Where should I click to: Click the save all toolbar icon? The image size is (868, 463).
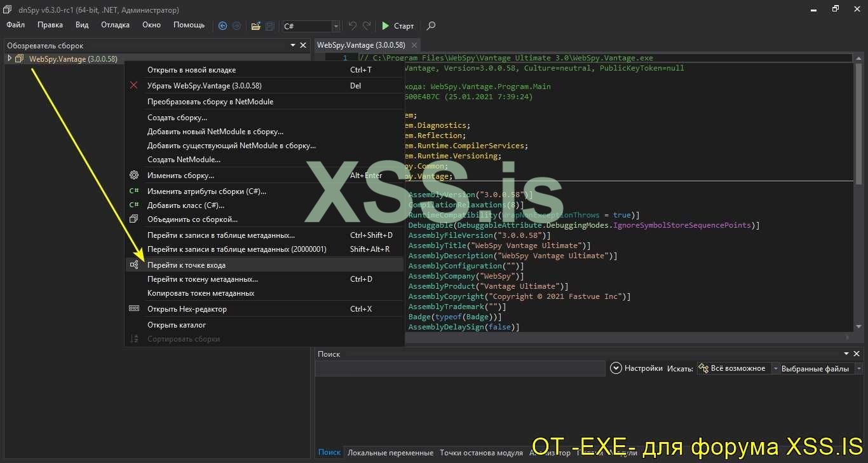tap(269, 26)
